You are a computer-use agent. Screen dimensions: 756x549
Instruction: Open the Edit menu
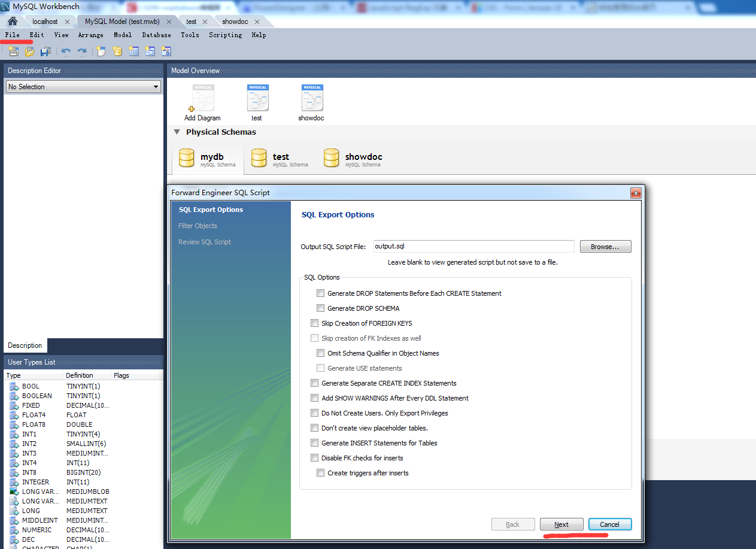pos(37,35)
